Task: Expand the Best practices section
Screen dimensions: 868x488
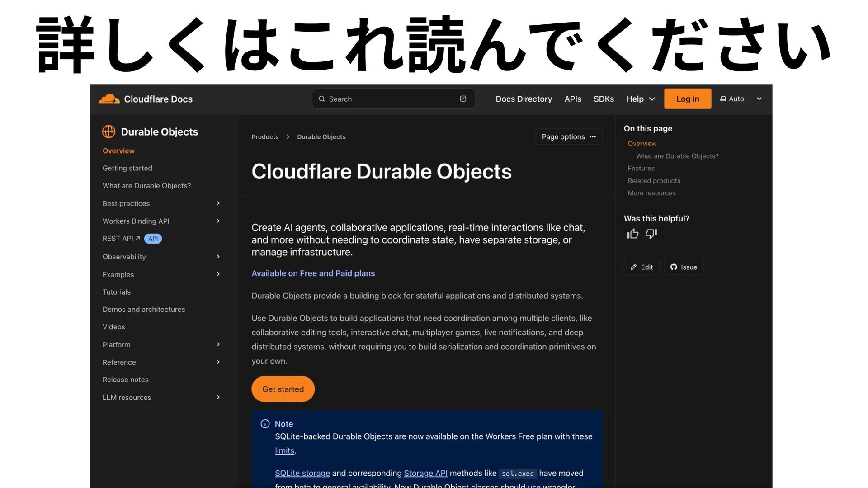Action: (x=218, y=203)
